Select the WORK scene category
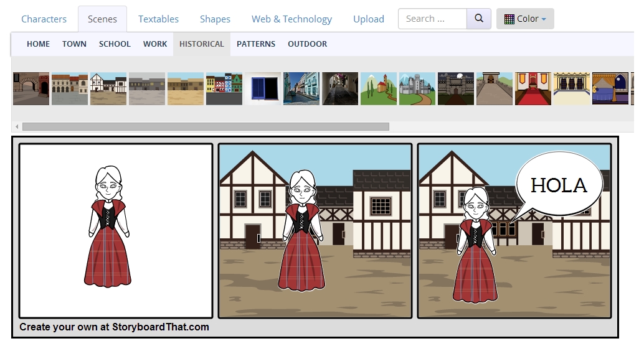 (155, 44)
